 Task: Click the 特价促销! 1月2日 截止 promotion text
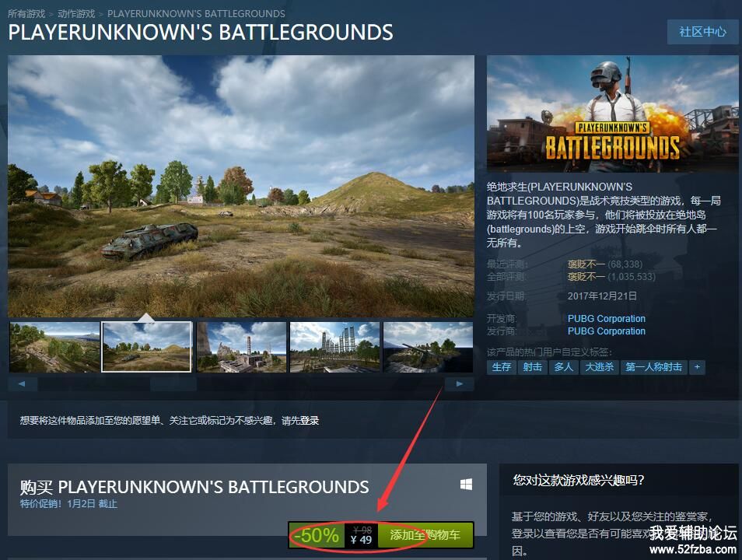tap(68, 504)
